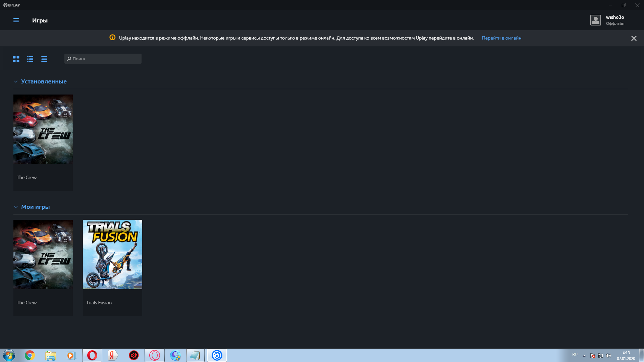644x362 pixels.
Task: Open the red-black round taskbar app
Action: pos(134,355)
